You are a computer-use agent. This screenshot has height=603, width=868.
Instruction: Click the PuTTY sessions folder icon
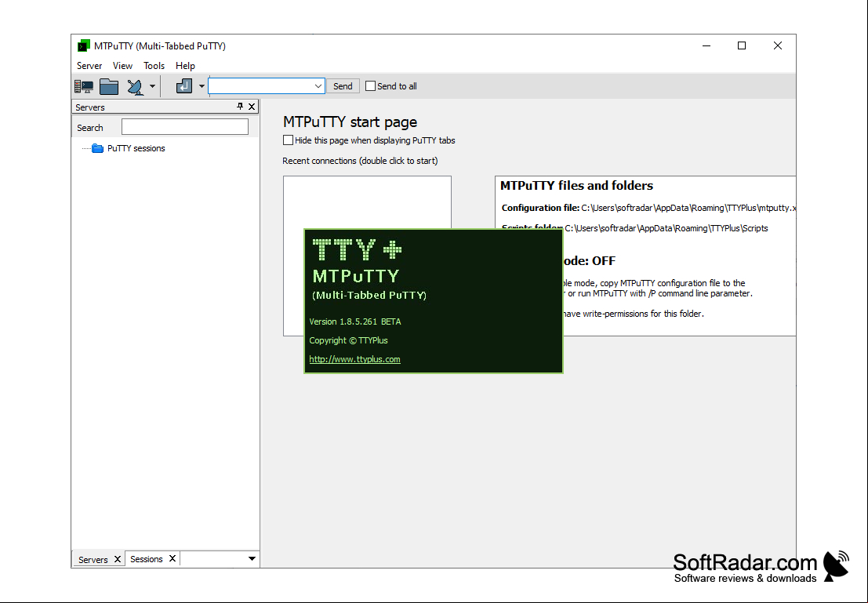coord(97,148)
